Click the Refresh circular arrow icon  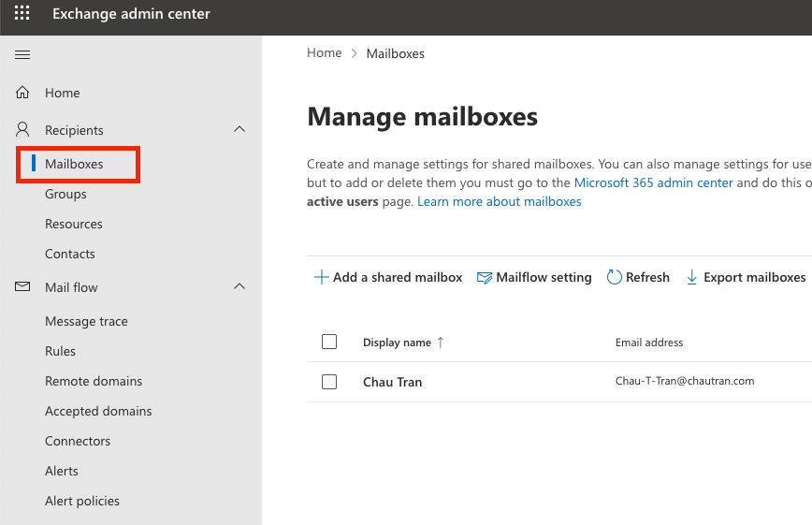(615, 277)
